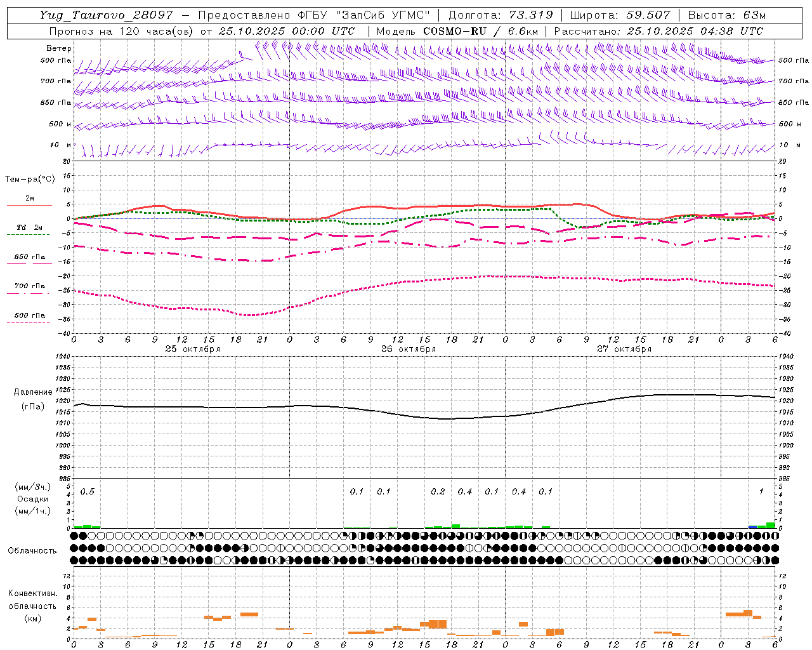This screenshot has height=650, width=812.
Task: Click the Осадки panel label
Action: coord(33,499)
